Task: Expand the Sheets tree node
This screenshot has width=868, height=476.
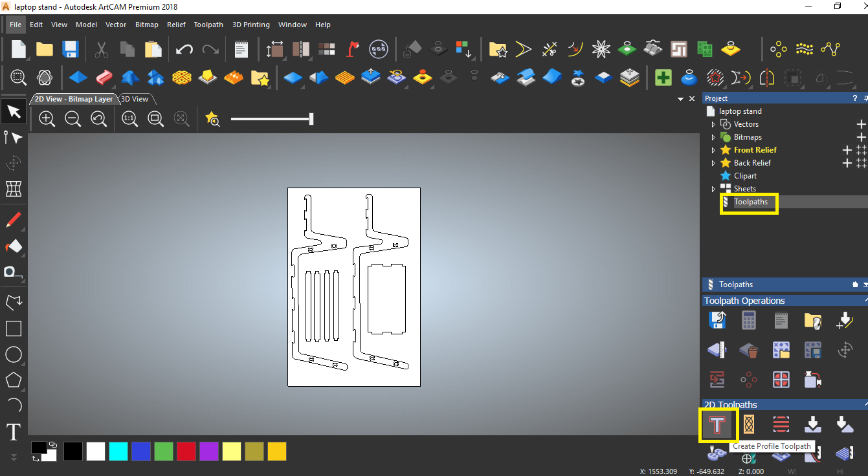Action: coord(713,189)
